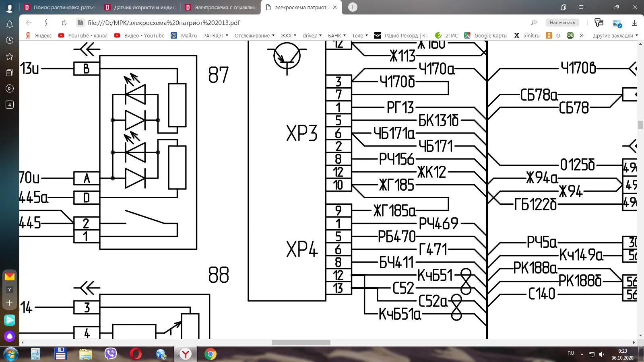Expand the PATRIOT bookmarks folder
This screenshot has height=362, width=644.
pos(215,35)
